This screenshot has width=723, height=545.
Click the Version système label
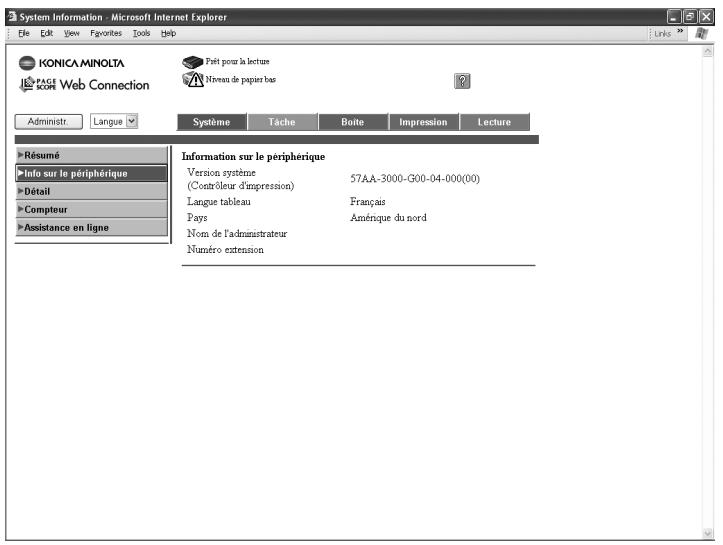[x=221, y=172]
